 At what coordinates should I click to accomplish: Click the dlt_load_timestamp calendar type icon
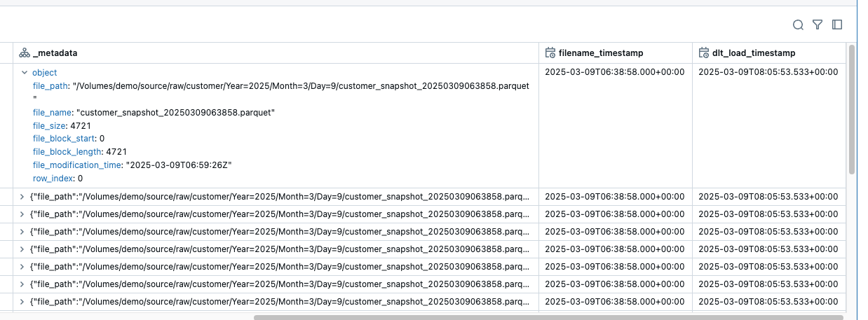coord(704,53)
